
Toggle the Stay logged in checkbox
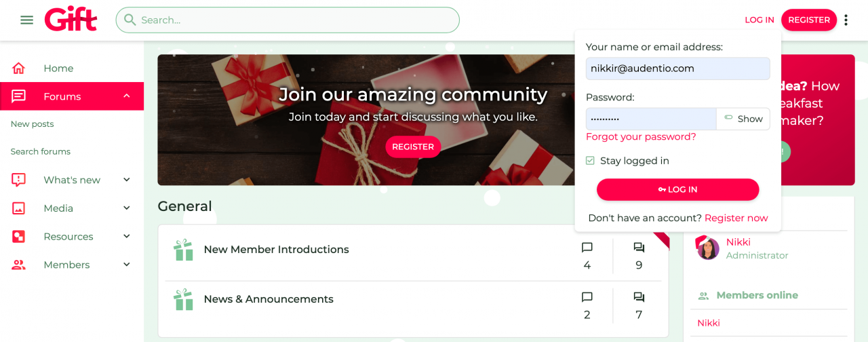pyautogui.click(x=590, y=161)
